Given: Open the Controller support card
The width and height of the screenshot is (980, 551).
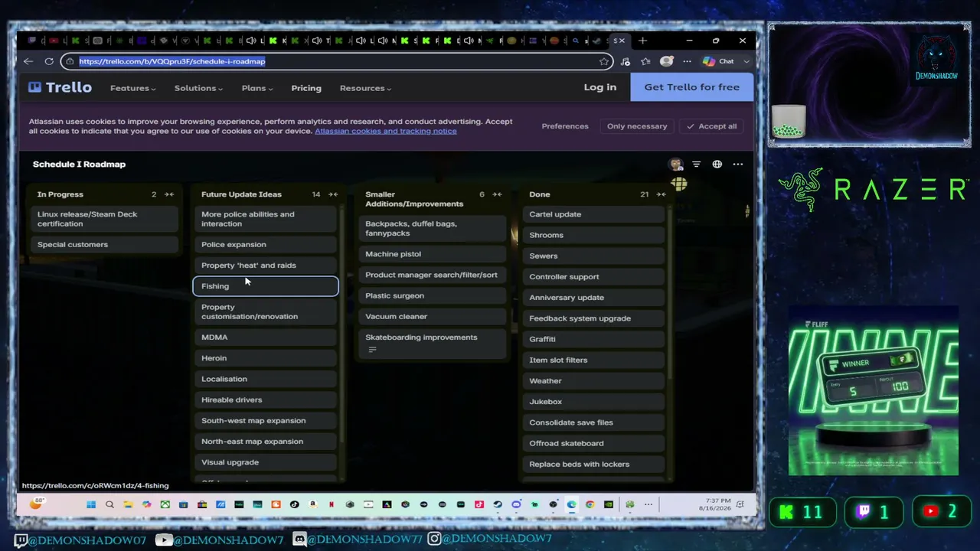Looking at the screenshot, I should click(x=594, y=277).
